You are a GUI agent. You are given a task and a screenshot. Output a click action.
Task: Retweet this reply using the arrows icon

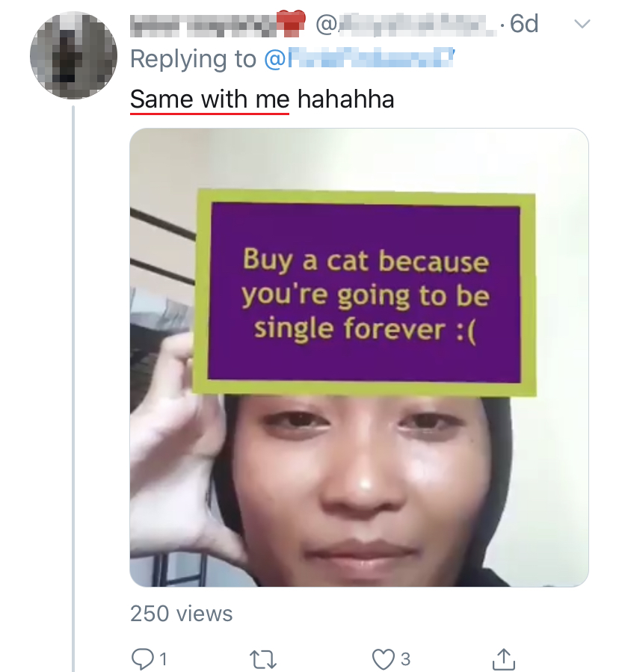pos(261,659)
